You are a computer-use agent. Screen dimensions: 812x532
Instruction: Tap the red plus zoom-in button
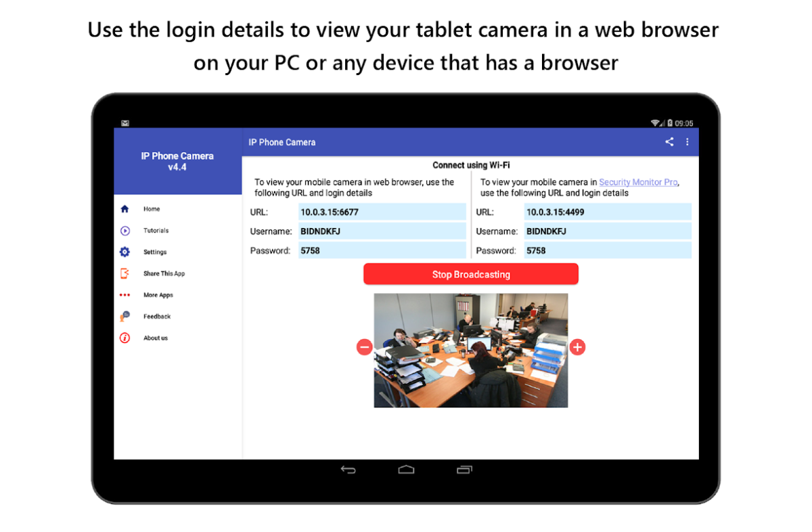[x=577, y=347]
